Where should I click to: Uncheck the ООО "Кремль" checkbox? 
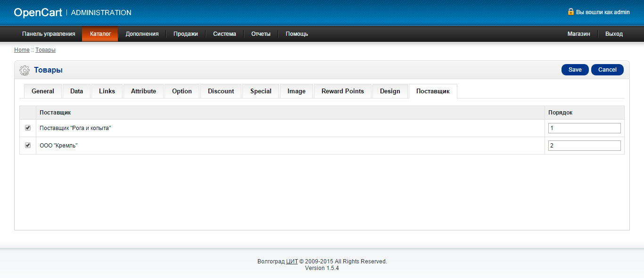coord(28,145)
